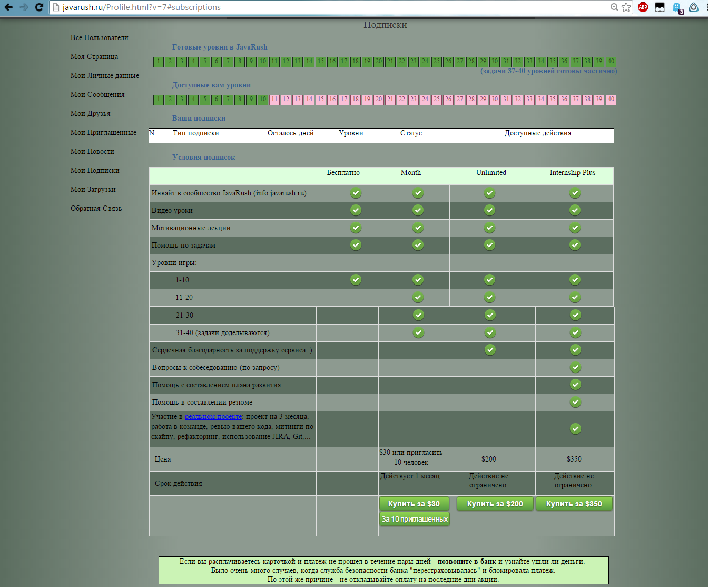
Task: Click the address bar URL field
Action: 316,7
